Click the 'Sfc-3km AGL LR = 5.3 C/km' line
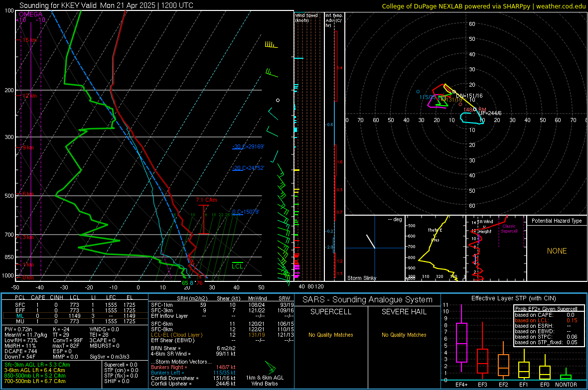The image size is (588, 390). tap(37, 365)
